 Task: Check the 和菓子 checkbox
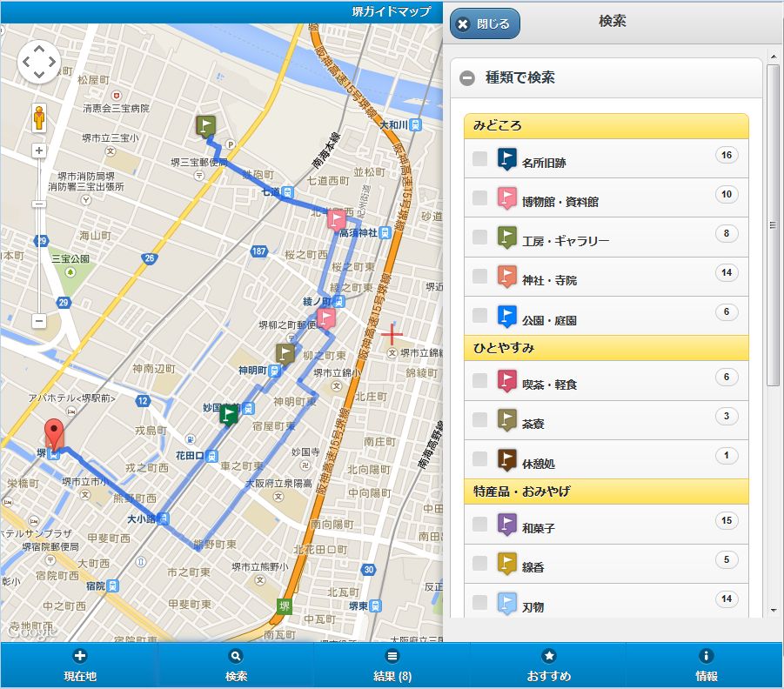(x=479, y=524)
